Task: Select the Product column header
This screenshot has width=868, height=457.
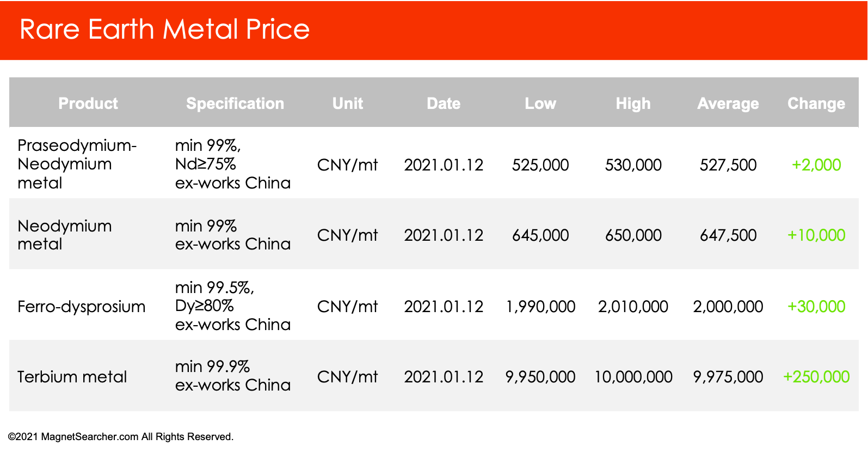Action: point(88,103)
